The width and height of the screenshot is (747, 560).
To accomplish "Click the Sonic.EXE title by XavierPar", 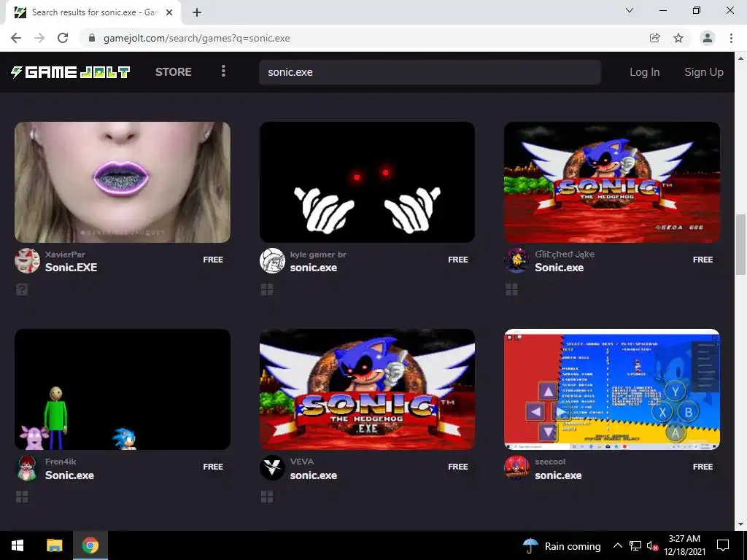I will tap(71, 268).
